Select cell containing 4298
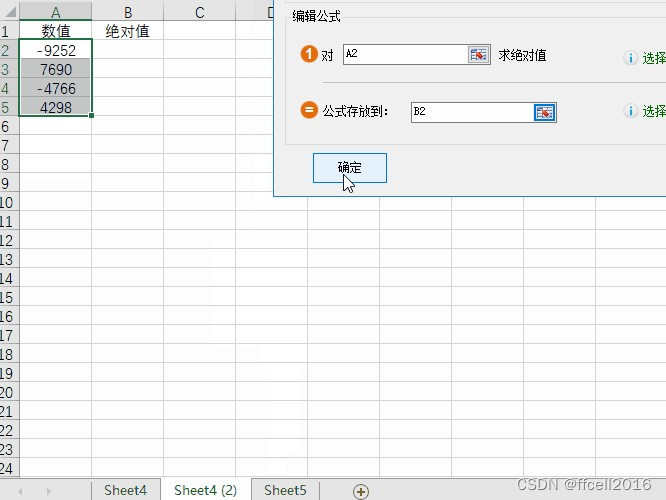This screenshot has height=500, width=666. coord(56,107)
